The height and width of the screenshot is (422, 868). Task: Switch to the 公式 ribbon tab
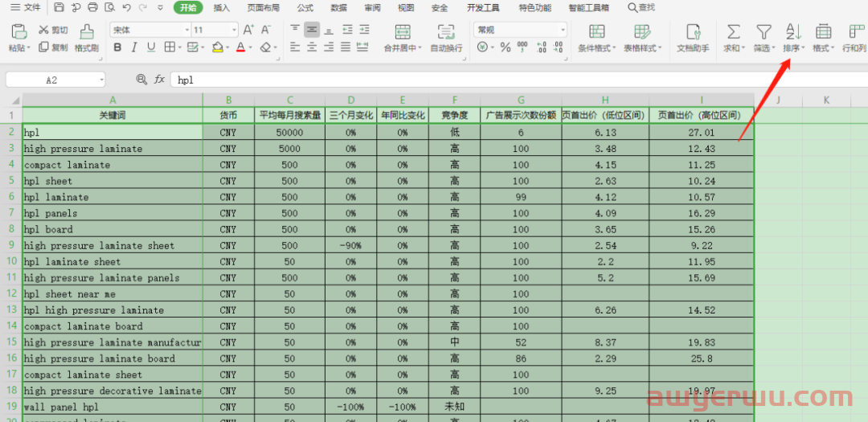tap(305, 8)
